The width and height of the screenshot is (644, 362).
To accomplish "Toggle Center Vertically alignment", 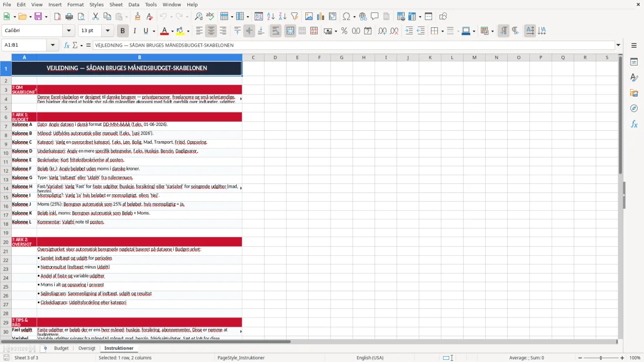I will pyautogui.click(x=249, y=31).
